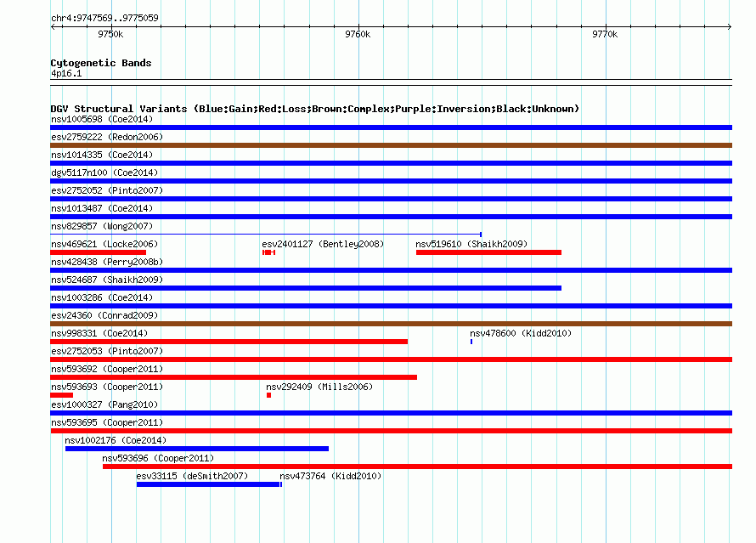Select the nsv998331 red loss bar
The height and width of the screenshot is (543, 756).
pos(229,342)
